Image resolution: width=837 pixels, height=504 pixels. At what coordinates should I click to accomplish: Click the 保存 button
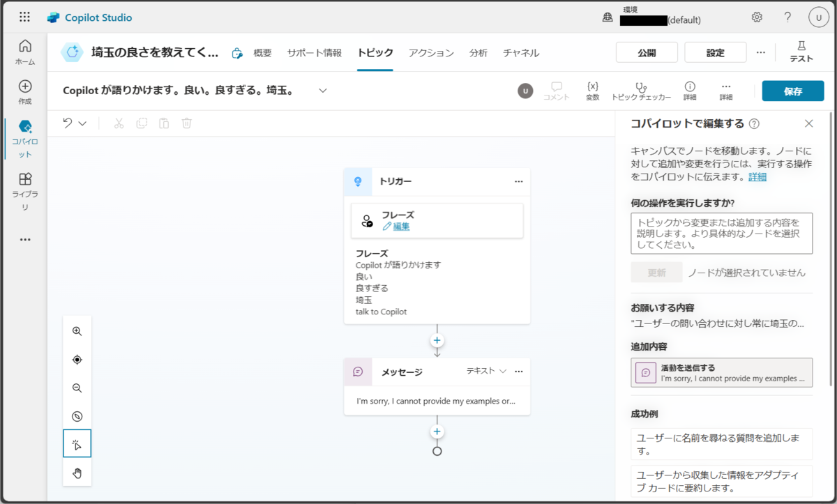point(793,91)
